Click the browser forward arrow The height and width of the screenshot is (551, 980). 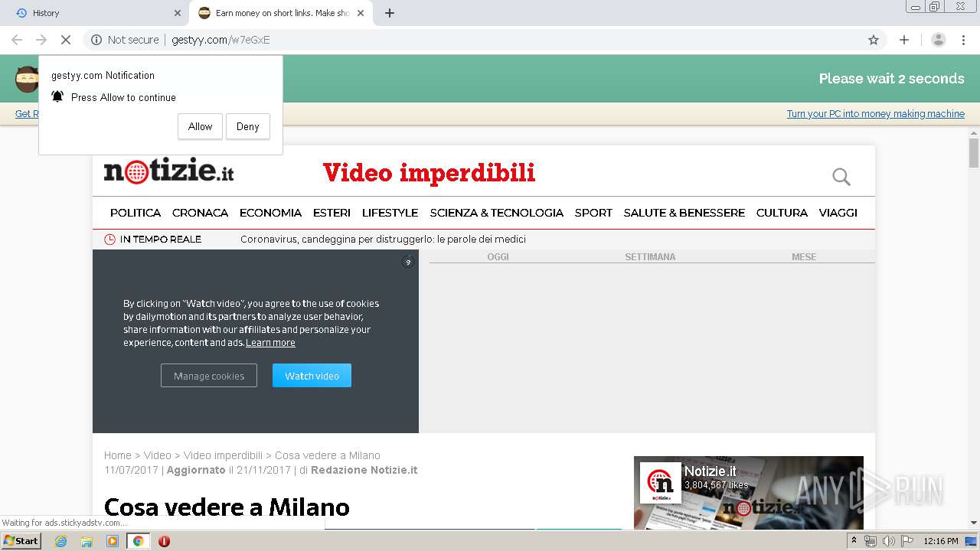[x=41, y=40]
